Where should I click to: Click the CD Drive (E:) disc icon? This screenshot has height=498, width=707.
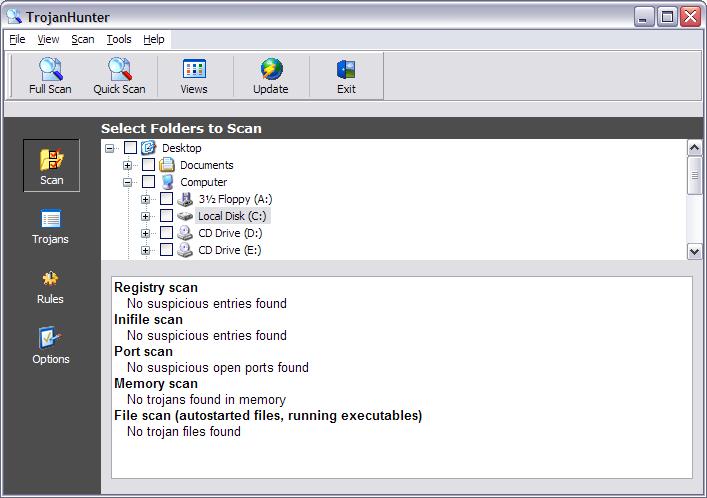pyautogui.click(x=185, y=250)
